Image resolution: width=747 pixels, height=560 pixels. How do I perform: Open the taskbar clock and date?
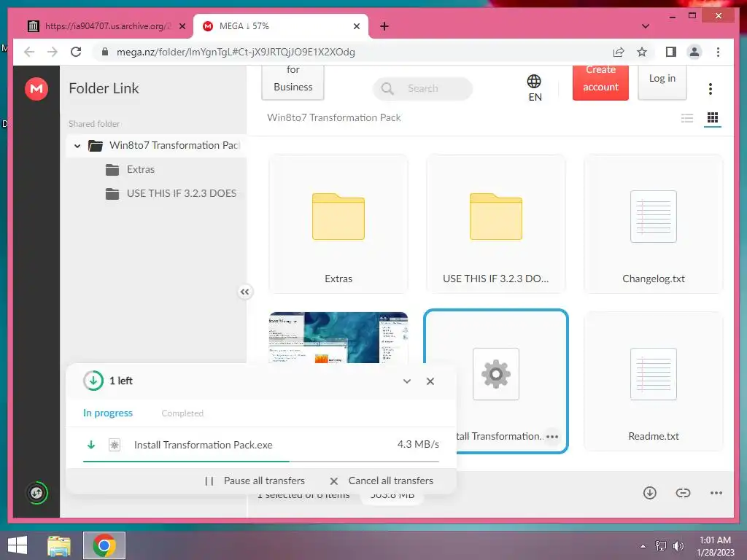tap(716, 546)
